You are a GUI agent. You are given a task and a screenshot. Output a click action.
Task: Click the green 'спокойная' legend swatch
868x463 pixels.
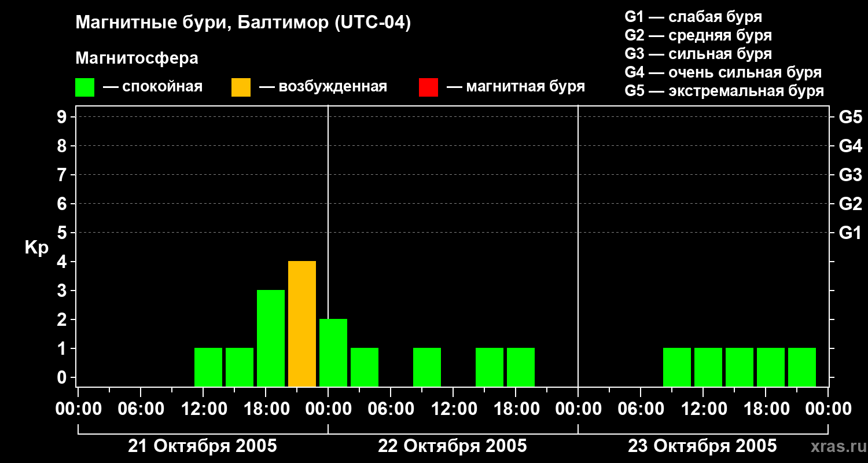84,87
